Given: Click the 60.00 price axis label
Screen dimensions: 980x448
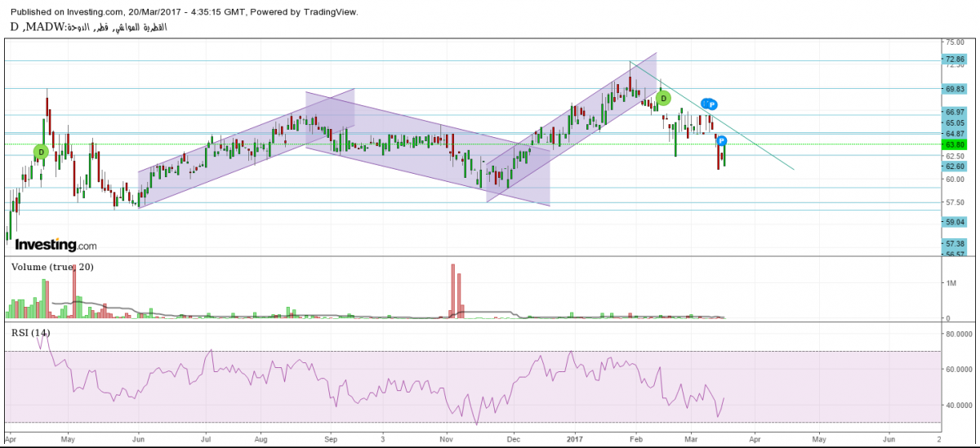Looking at the screenshot, I should [955, 179].
